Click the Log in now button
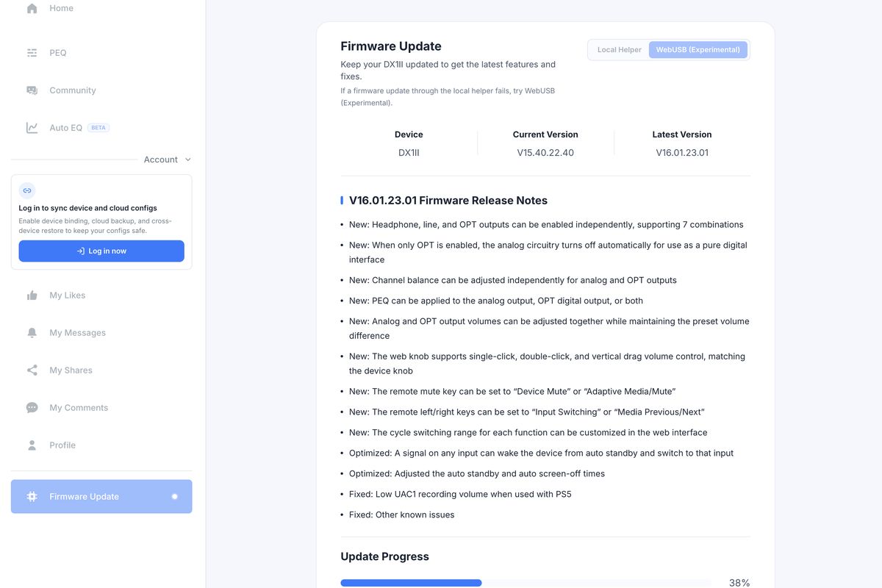This screenshot has height=588, width=882. [101, 251]
